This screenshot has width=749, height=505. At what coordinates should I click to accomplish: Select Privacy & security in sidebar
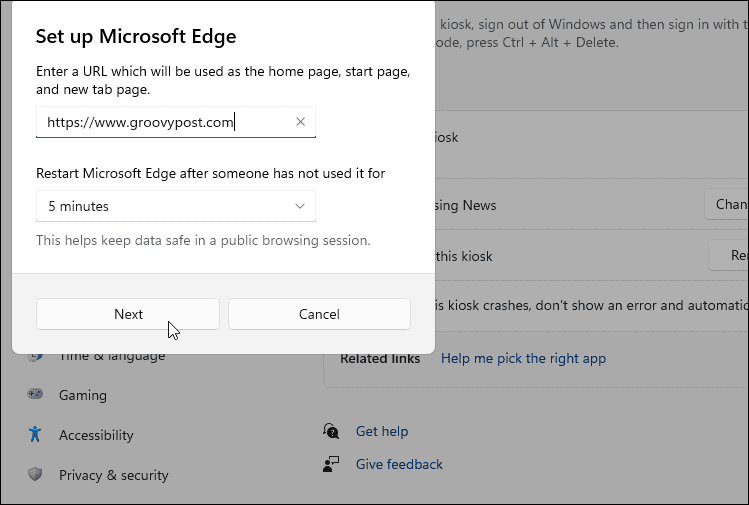click(x=113, y=474)
